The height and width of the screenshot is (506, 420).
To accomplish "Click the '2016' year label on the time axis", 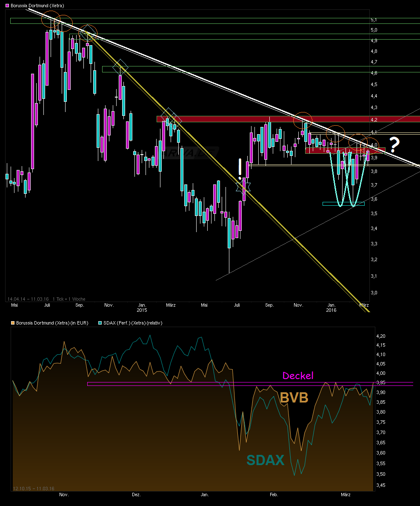I will pos(331,310).
